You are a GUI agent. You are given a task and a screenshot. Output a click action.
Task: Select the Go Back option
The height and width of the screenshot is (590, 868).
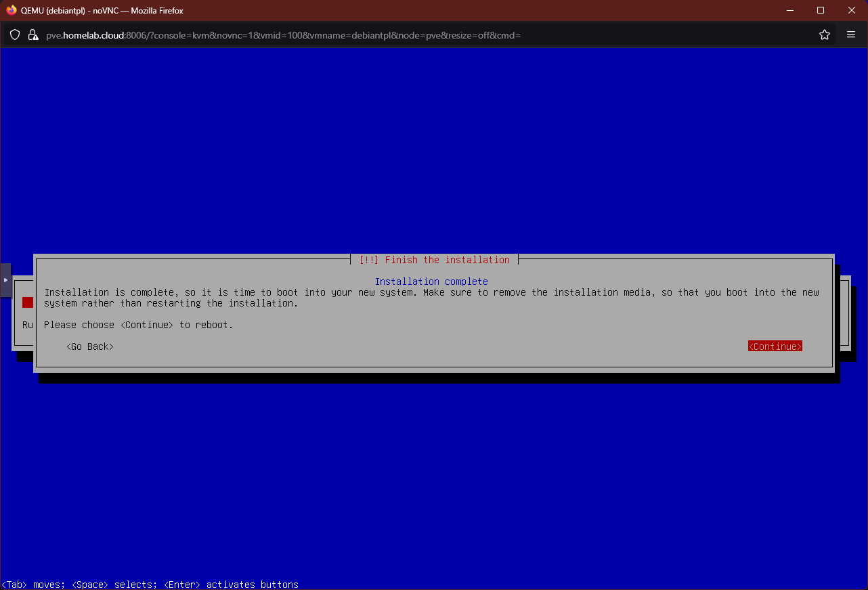click(x=89, y=346)
